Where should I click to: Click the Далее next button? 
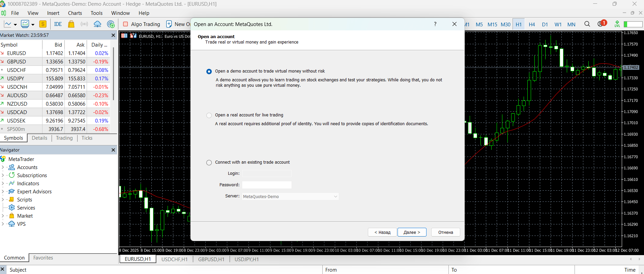(412, 232)
